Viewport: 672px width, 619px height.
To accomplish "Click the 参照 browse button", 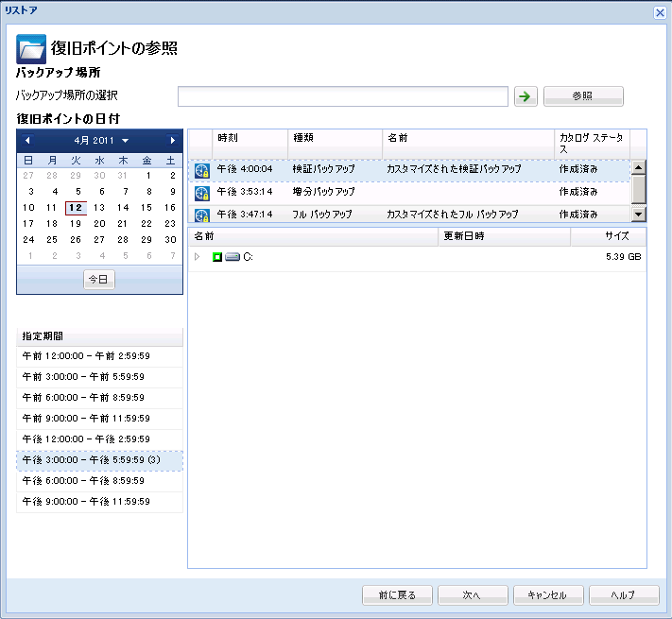I will pyautogui.click(x=582, y=95).
